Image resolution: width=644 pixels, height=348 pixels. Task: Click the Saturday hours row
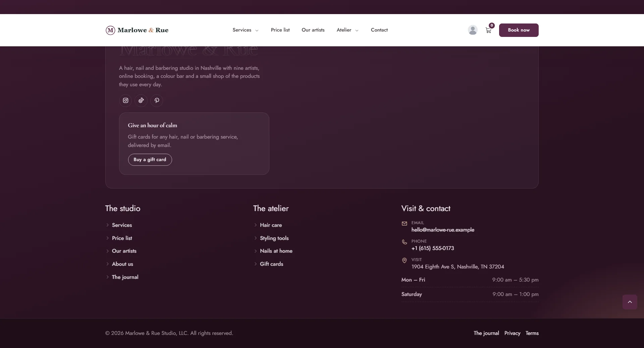coord(470,294)
